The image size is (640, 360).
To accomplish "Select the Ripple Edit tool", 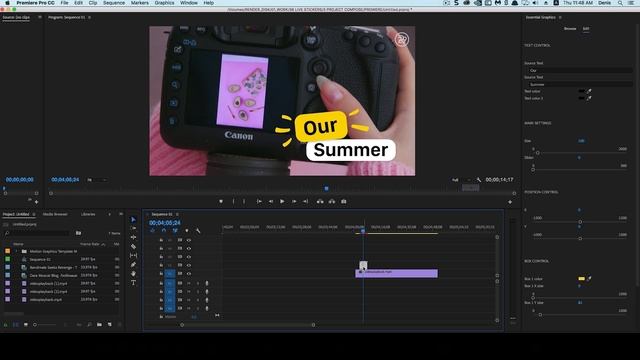I will coord(133,237).
